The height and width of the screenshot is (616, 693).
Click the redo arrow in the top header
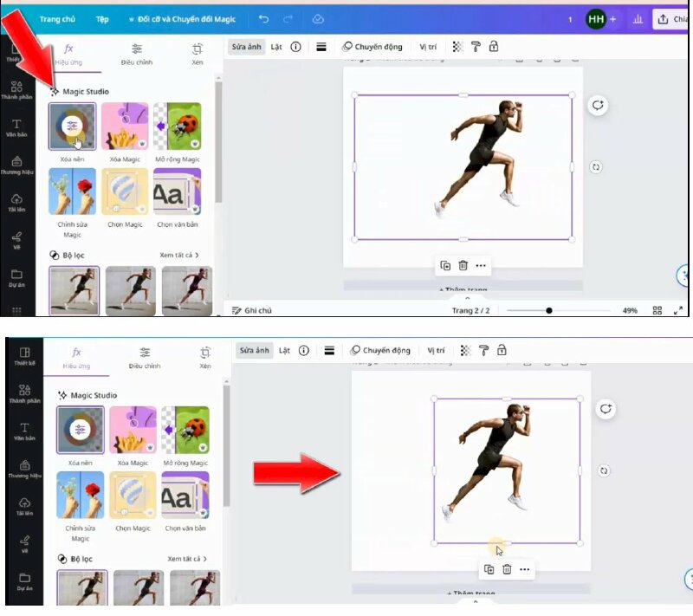click(x=288, y=18)
